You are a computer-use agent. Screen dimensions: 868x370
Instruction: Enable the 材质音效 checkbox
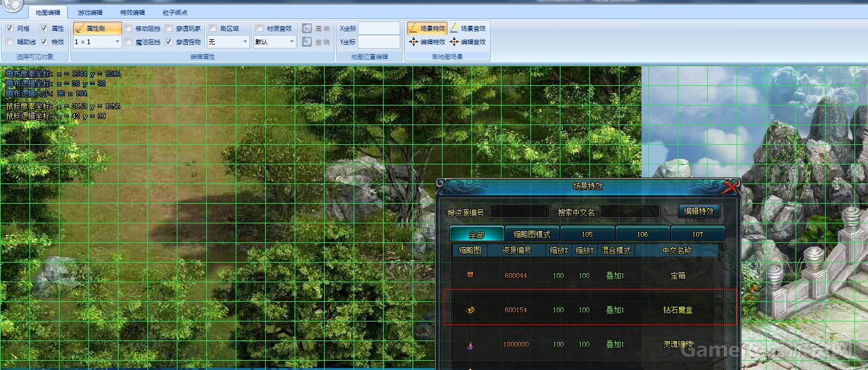click(x=260, y=28)
